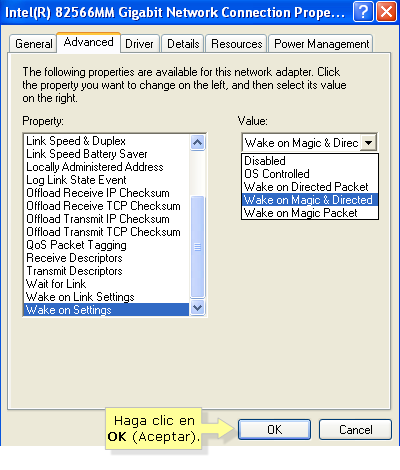Screen dimensions: 400x470
Task: Choose Locally Administered Address in list
Action: pyautogui.click(x=107, y=167)
